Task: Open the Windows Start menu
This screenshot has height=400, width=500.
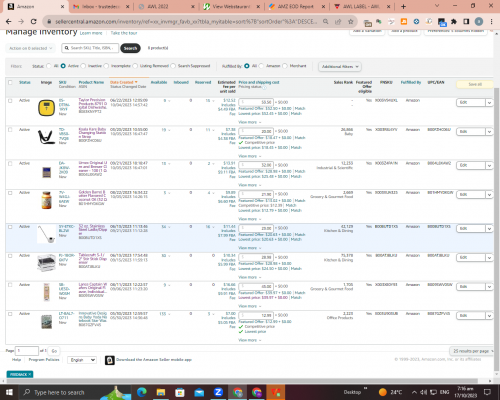Action: tap(9, 392)
